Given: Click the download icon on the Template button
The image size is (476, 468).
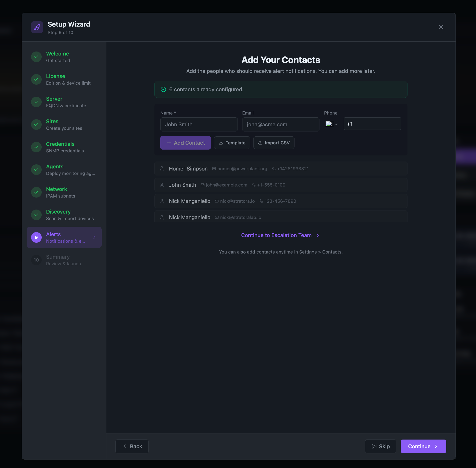Looking at the screenshot, I should [221, 143].
